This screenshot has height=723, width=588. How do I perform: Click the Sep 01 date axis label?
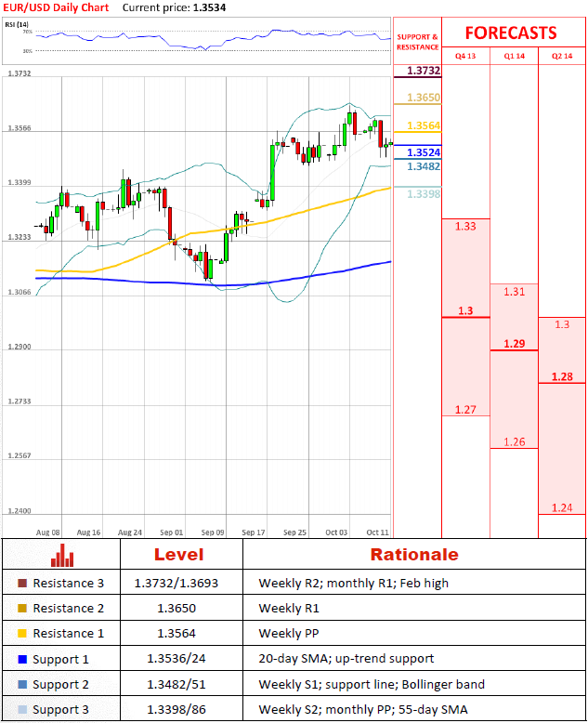pyautogui.click(x=172, y=532)
